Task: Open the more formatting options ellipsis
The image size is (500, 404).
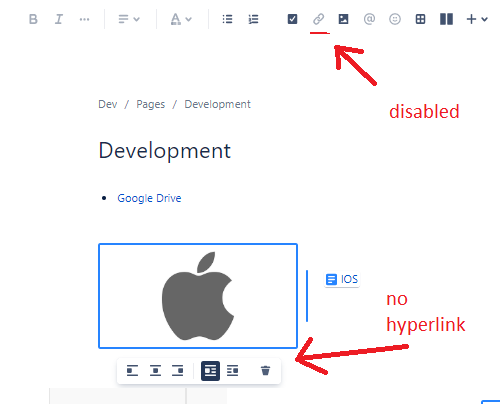Action: tap(84, 19)
